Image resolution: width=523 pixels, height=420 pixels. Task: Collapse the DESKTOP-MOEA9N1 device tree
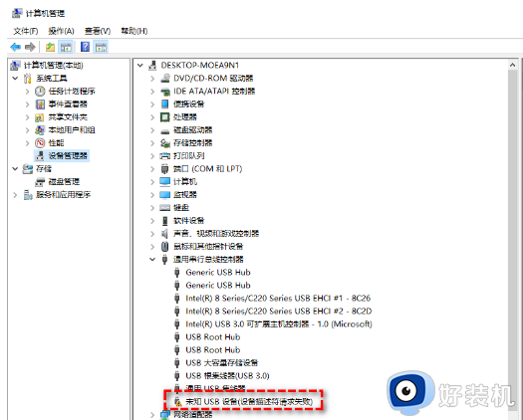pyautogui.click(x=140, y=66)
